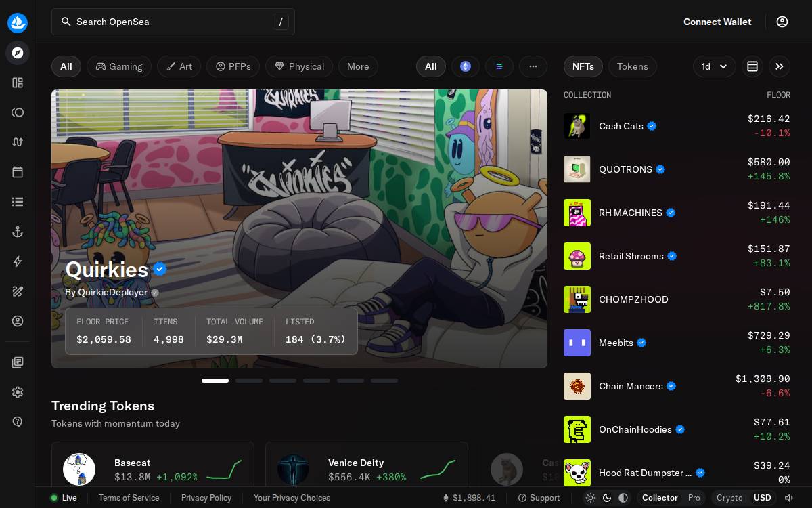The image size is (812, 508).
Task: Collapse the side panel double-chevron icon
Action: coord(780,66)
